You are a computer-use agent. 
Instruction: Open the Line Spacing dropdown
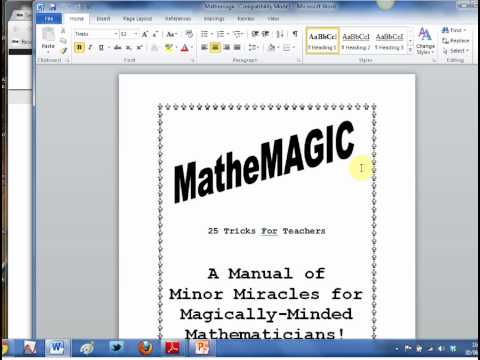(253, 47)
